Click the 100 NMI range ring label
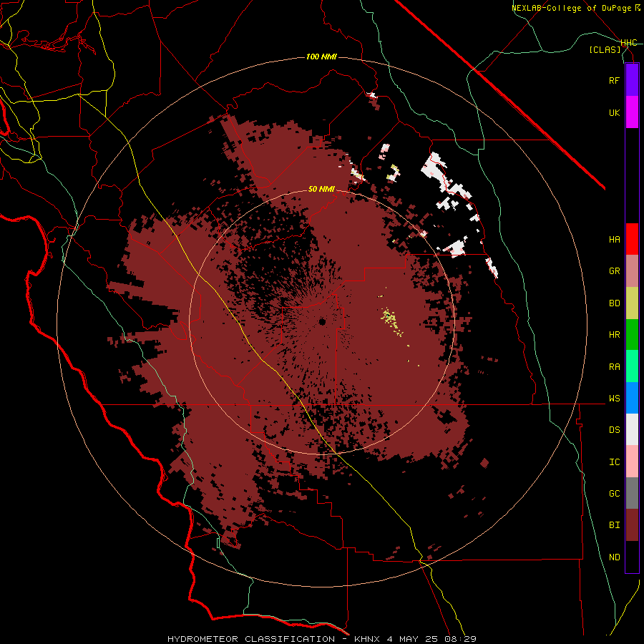 [x=321, y=57]
